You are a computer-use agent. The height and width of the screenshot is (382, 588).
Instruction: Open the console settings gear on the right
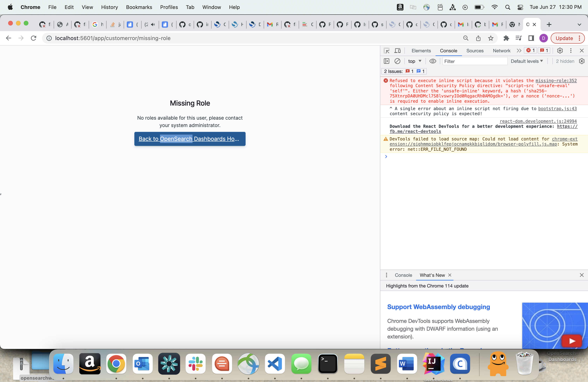tap(582, 61)
